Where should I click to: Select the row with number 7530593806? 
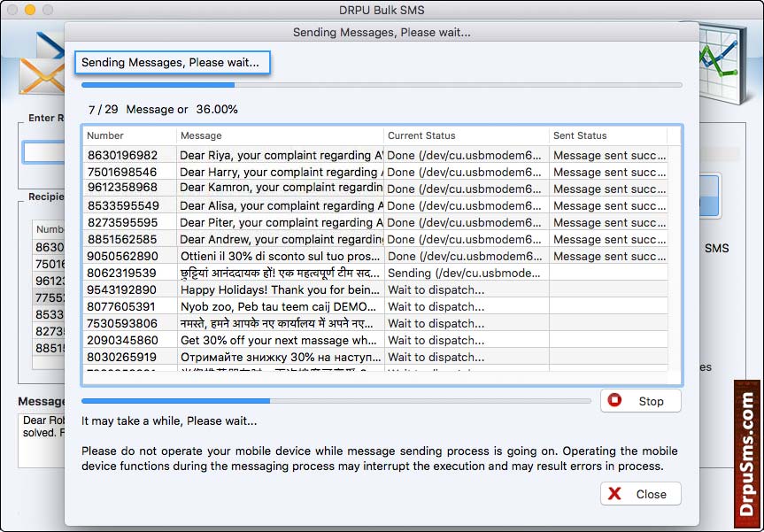(375, 323)
